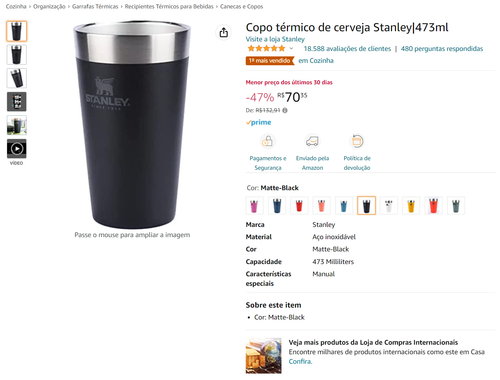Click the 1º mais vendido badge
Image resolution: width=500 pixels, height=380 pixels.
coord(270,61)
